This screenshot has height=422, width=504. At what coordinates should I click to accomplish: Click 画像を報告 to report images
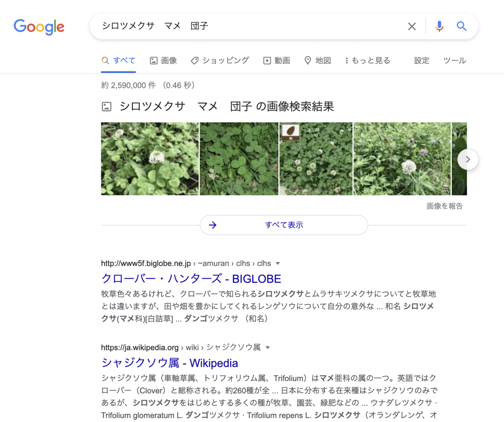point(444,206)
